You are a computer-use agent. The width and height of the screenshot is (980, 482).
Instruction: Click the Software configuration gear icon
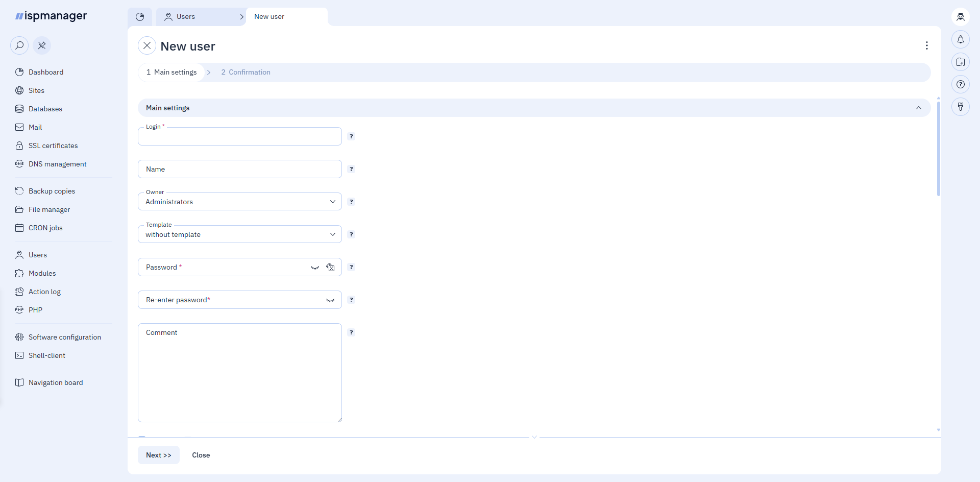point(19,337)
